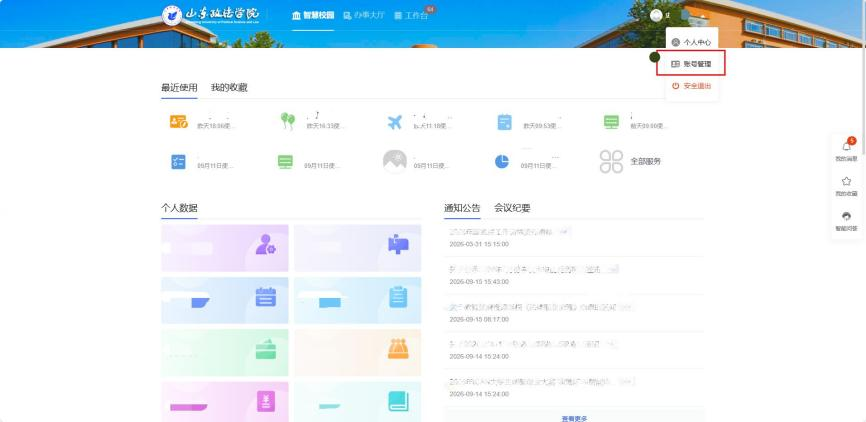866x422 pixels.
Task: Open the blue checklist service icon
Action: 178,162
